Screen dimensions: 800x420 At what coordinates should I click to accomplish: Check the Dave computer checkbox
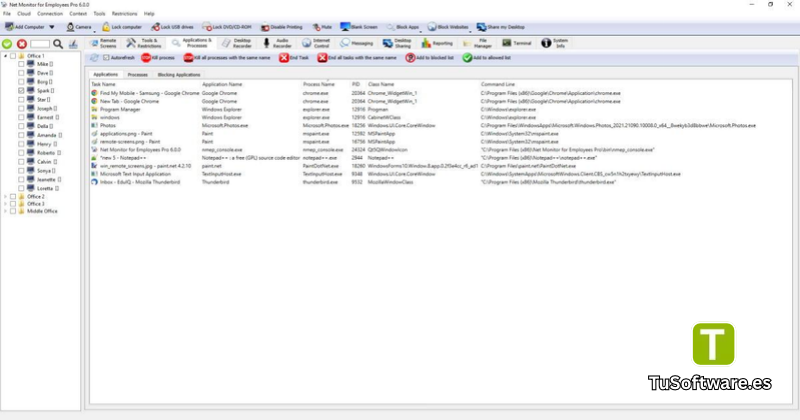point(21,73)
